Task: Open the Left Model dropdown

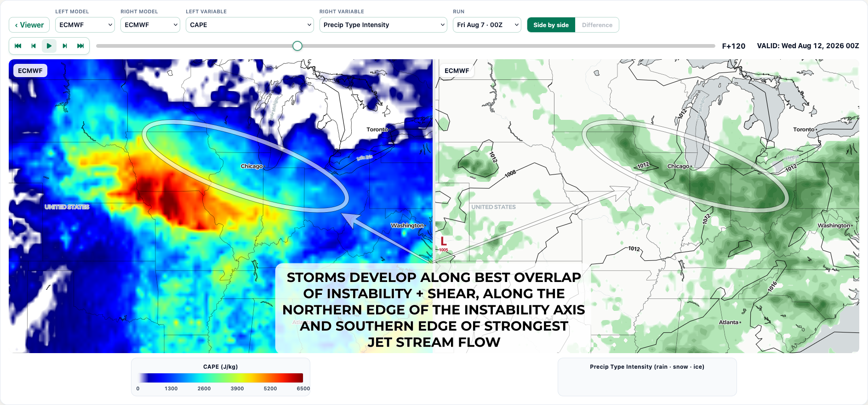Action: tap(85, 25)
